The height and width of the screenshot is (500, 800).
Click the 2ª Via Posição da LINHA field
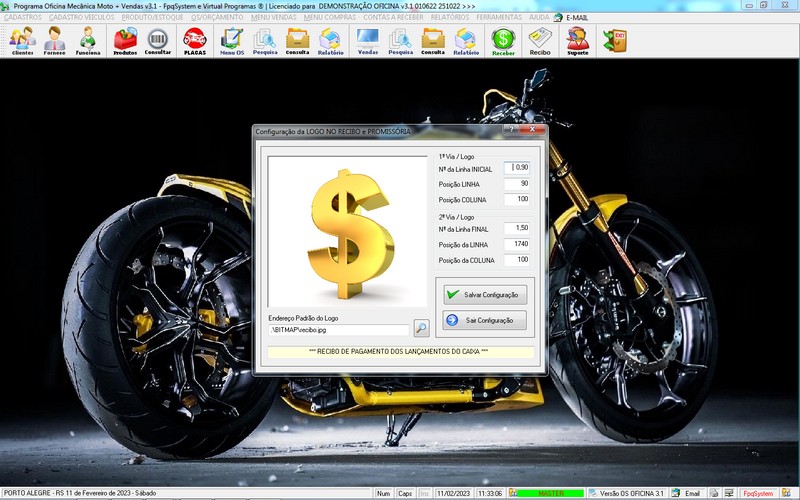coord(517,244)
